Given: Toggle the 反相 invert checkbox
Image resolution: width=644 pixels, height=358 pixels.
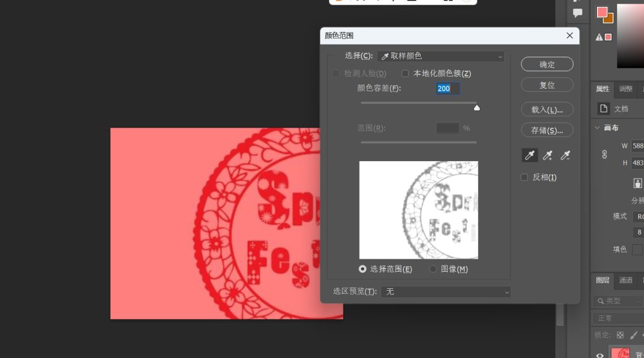Looking at the screenshot, I should pos(525,177).
